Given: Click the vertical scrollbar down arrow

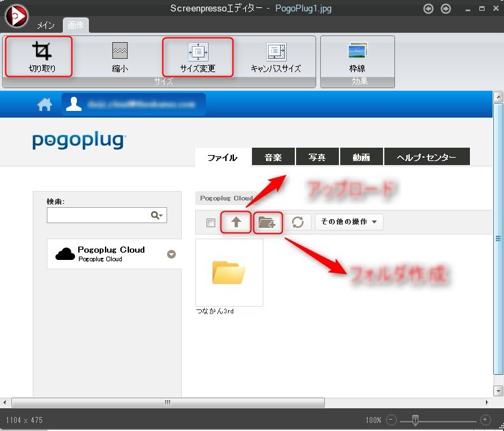Looking at the screenshot, I should point(498,391).
